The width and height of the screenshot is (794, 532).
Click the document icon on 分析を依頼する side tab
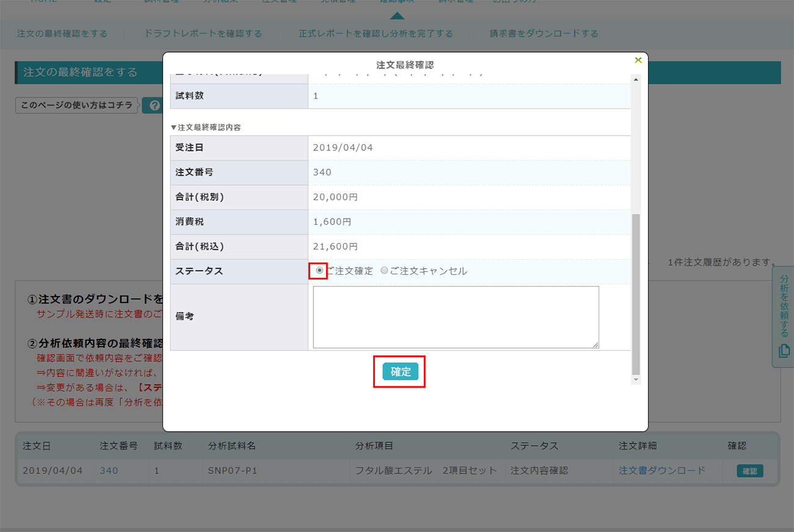click(x=784, y=351)
